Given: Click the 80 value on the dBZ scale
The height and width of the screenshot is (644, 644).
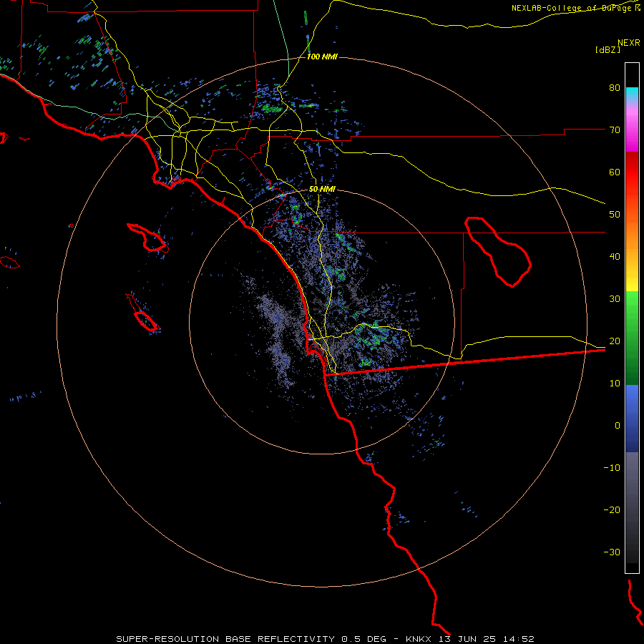Looking at the screenshot, I should (615, 87).
